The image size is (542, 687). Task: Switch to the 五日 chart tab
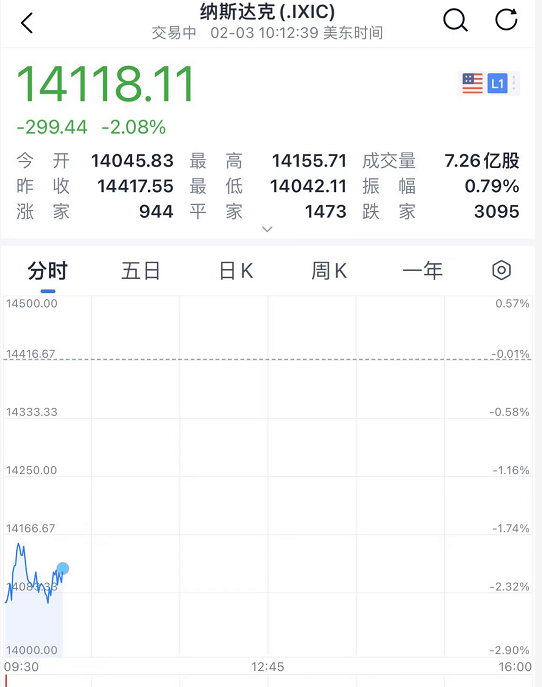point(141,270)
